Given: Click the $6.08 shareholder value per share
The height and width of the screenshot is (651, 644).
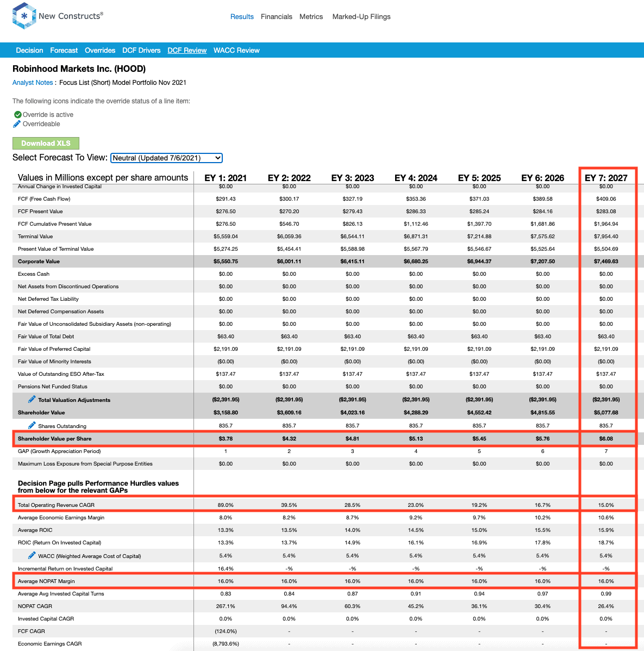Looking at the screenshot, I should [606, 438].
